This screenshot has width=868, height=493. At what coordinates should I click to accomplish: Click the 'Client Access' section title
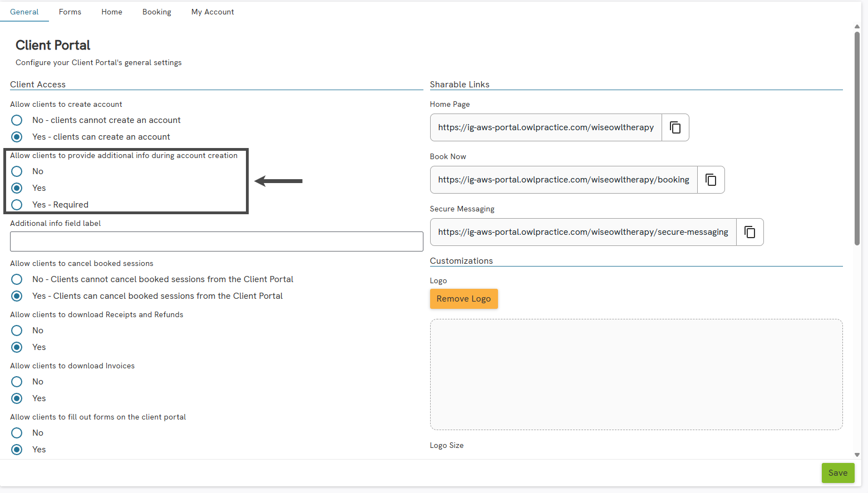(38, 85)
